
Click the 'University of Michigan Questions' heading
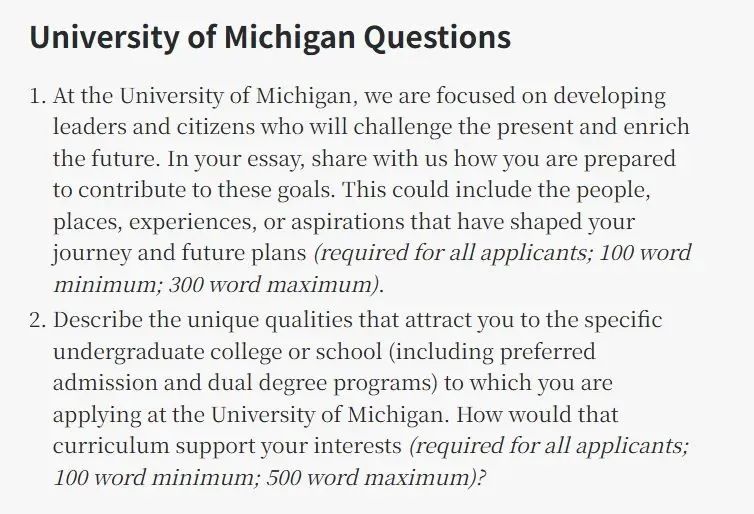click(x=270, y=38)
